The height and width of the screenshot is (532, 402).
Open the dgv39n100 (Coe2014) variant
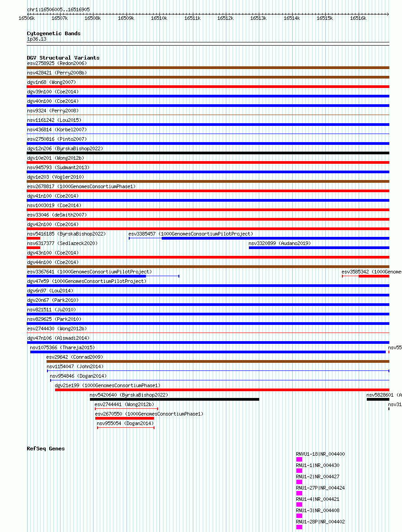coord(53,92)
